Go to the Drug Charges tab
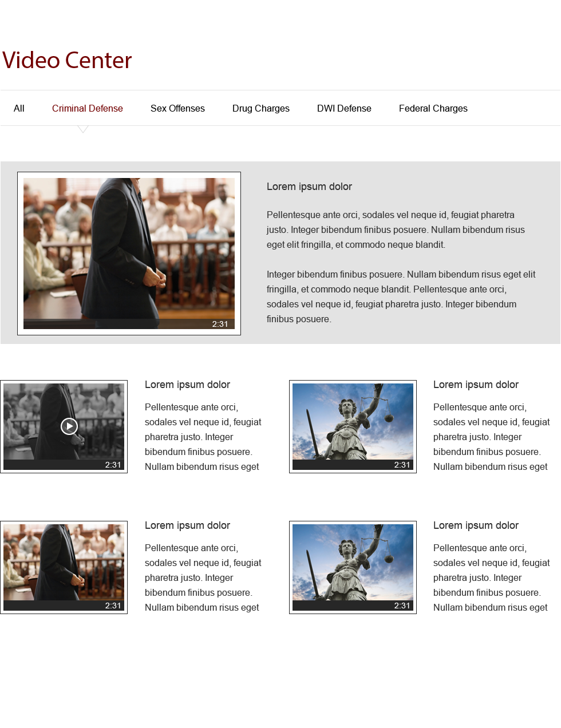This screenshot has height=728, width=561. click(260, 109)
